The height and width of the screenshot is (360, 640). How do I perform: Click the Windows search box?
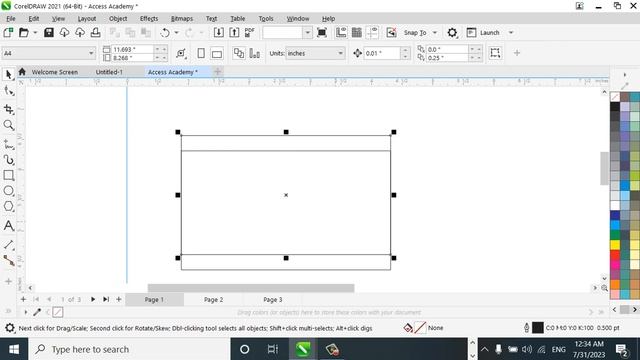pyautogui.click(x=130, y=349)
